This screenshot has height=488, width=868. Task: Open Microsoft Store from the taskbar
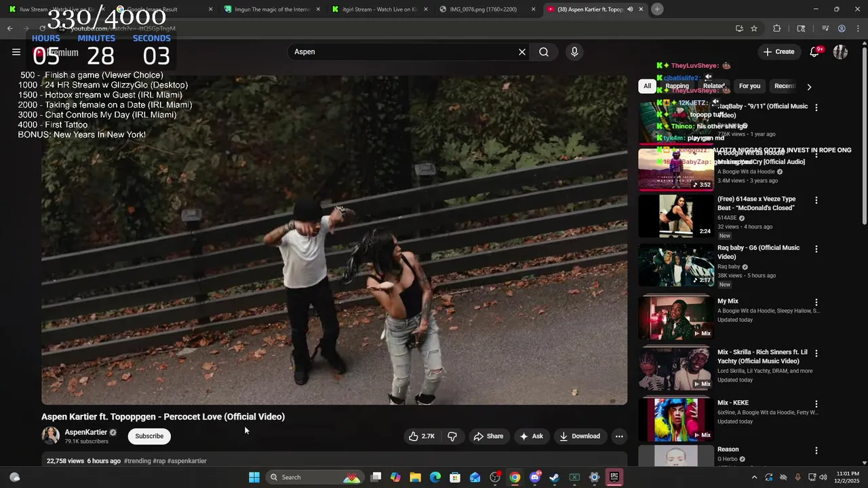tap(455, 477)
